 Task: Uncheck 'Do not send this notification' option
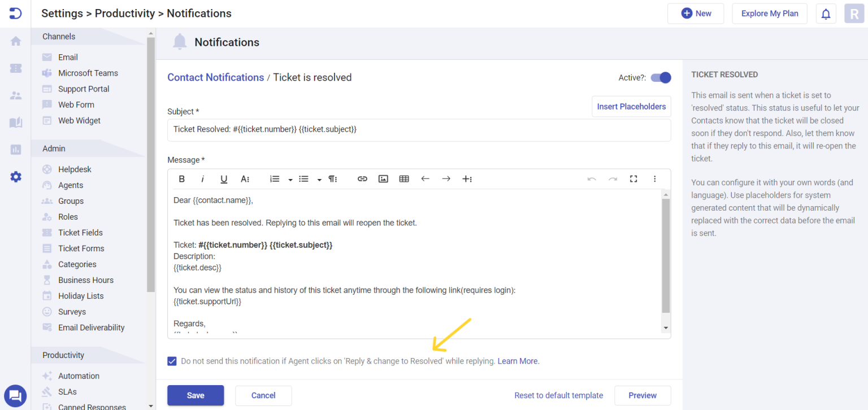(172, 361)
